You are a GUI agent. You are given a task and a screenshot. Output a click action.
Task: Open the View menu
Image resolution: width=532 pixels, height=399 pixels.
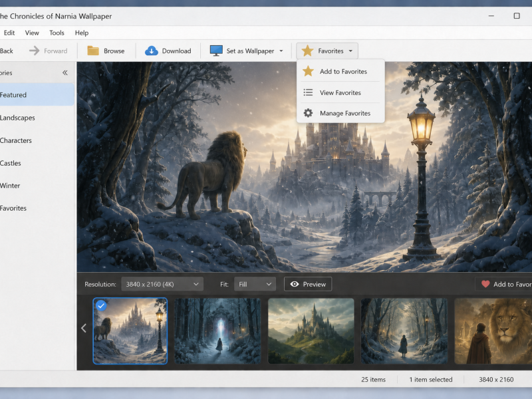[32, 33]
